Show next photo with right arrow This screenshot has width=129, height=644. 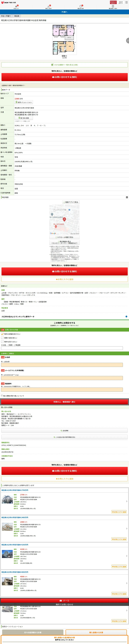127,40
